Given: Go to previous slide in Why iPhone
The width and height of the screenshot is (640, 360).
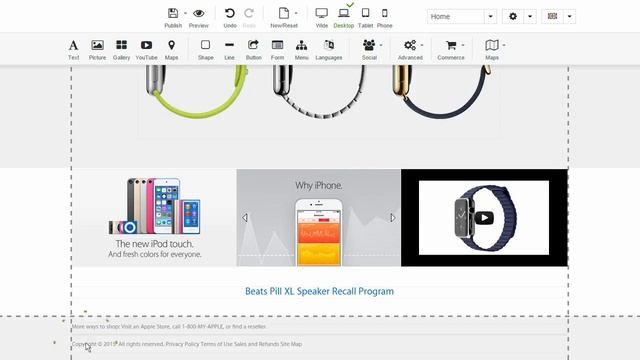Looking at the screenshot, I should [245, 218].
